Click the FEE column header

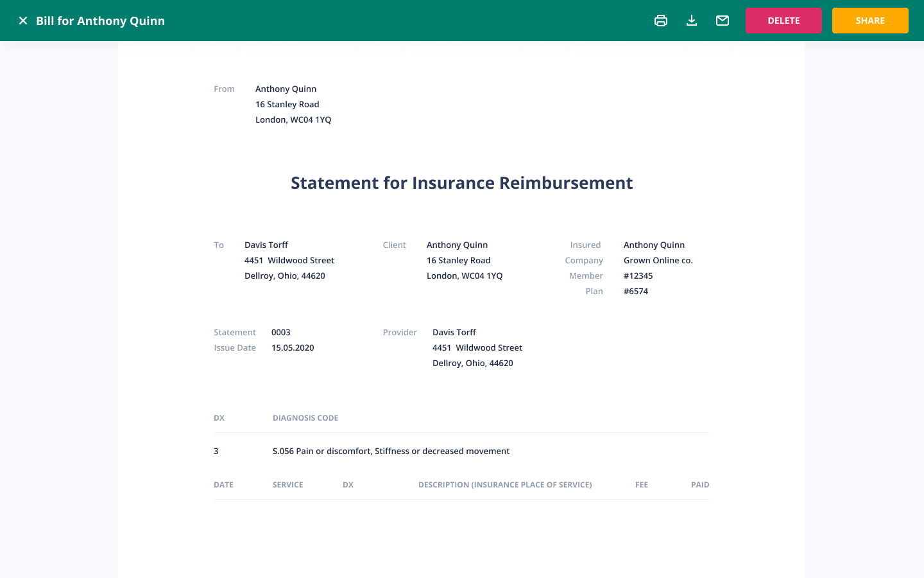point(641,485)
